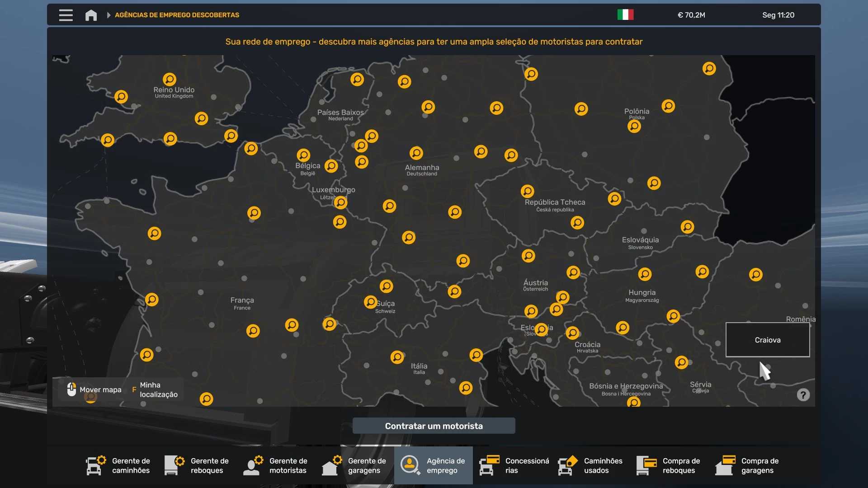Click agency marker above Bélgica label
The height and width of the screenshot is (488, 868).
coord(303,155)
